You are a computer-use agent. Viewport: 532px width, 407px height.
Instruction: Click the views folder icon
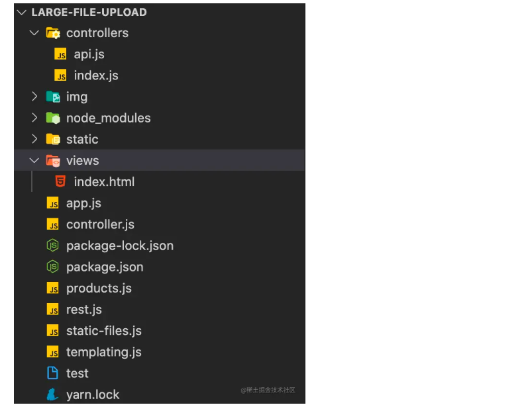point(52,160)
